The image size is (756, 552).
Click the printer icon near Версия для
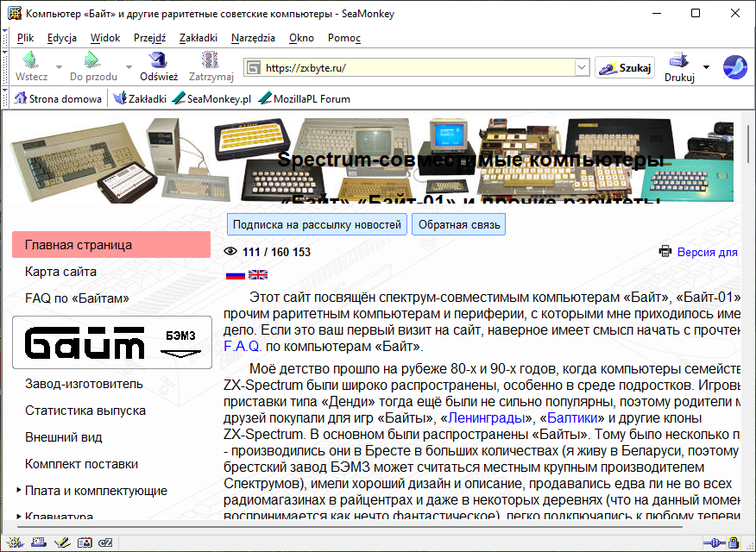[x=665, y=252]
